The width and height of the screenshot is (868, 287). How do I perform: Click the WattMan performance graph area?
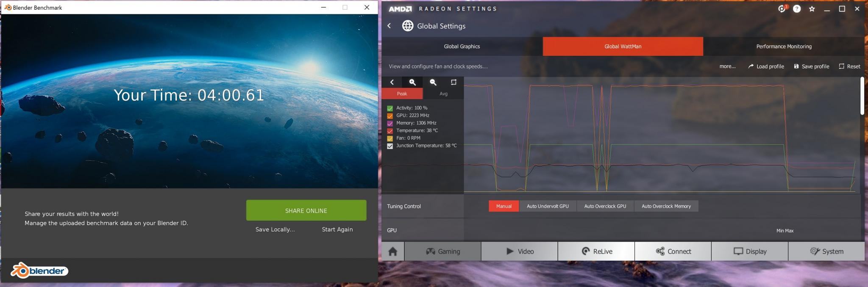pyautogui.click(x=661, y=135)
